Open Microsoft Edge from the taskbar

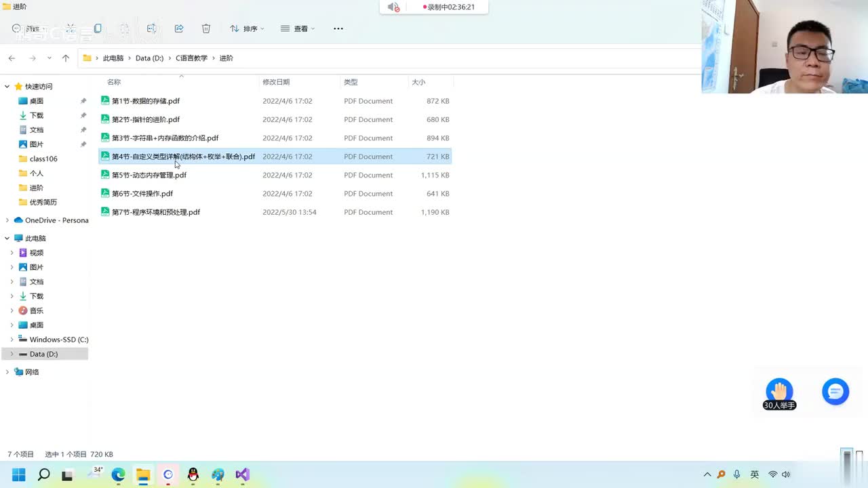pyautogui.click(x=118, y=474)
